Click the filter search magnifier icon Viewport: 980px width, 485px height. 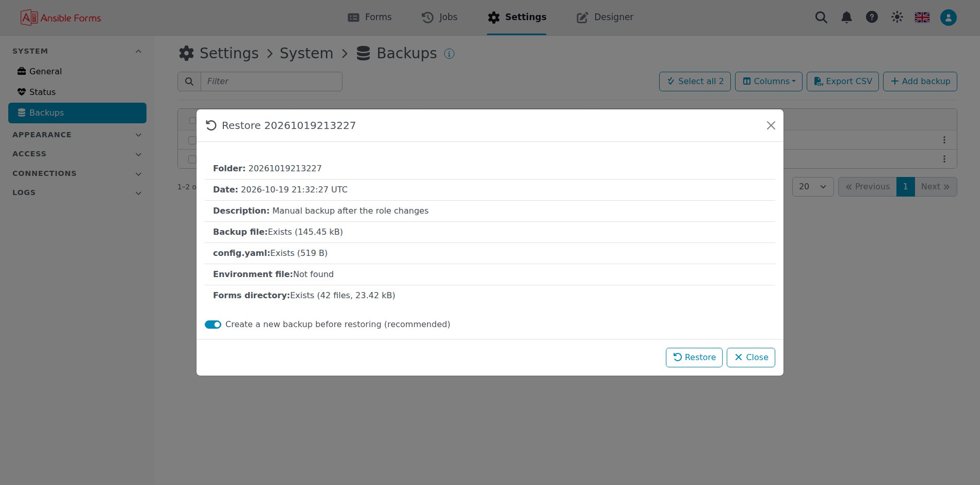[189, 82]
